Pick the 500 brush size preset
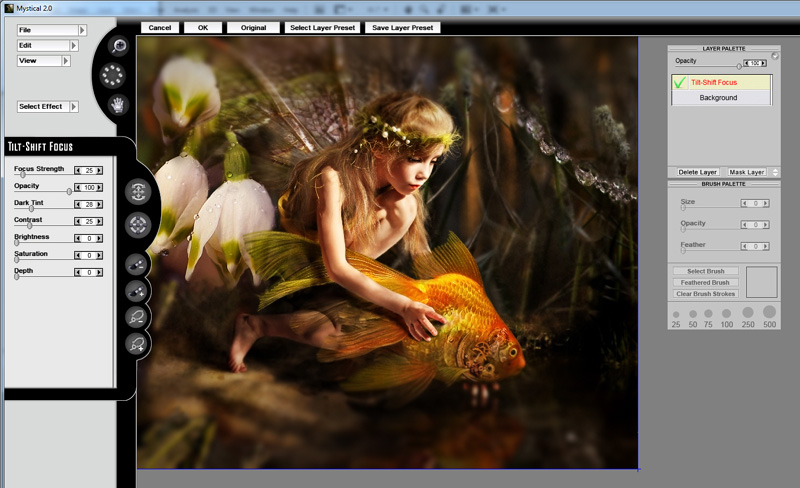800x488 pixels. pyautogui.click(x=769, y=312)
